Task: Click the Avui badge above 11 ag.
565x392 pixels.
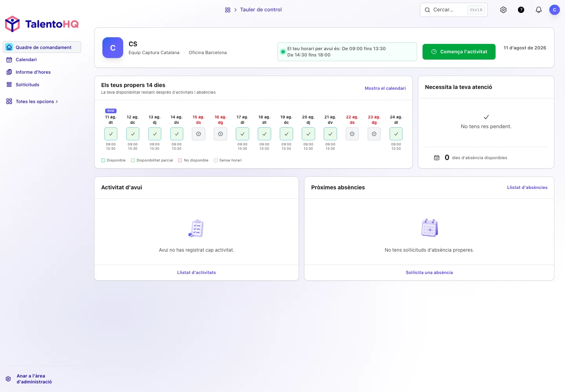Action: coord(111,111)
